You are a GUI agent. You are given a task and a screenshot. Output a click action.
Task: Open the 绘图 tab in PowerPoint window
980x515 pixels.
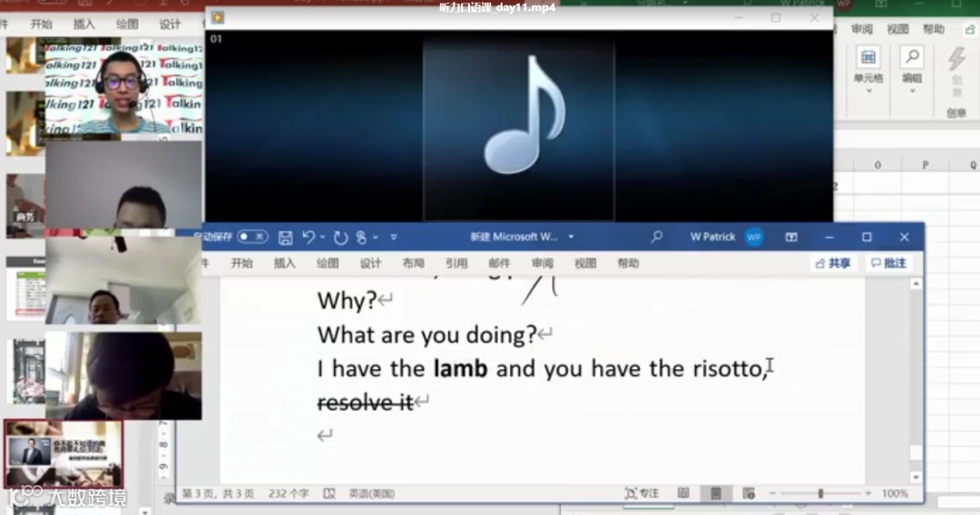point(127,24)
